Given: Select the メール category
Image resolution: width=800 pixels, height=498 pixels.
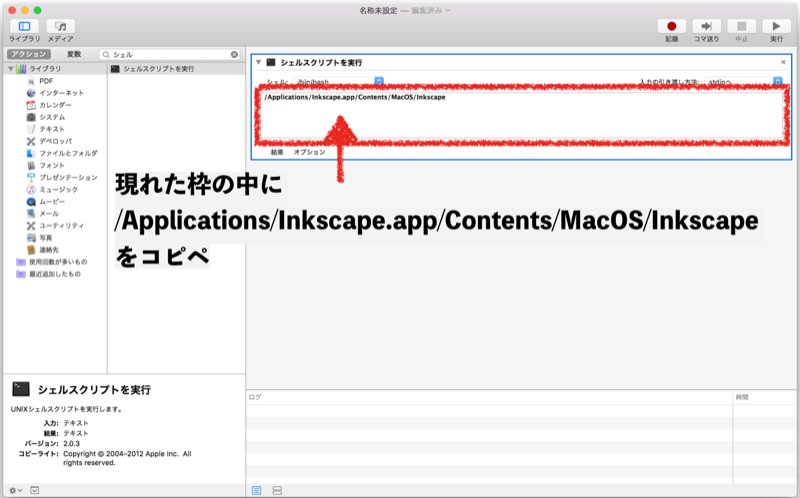Looking at the screenshot, I should click(x=49, y=213).
